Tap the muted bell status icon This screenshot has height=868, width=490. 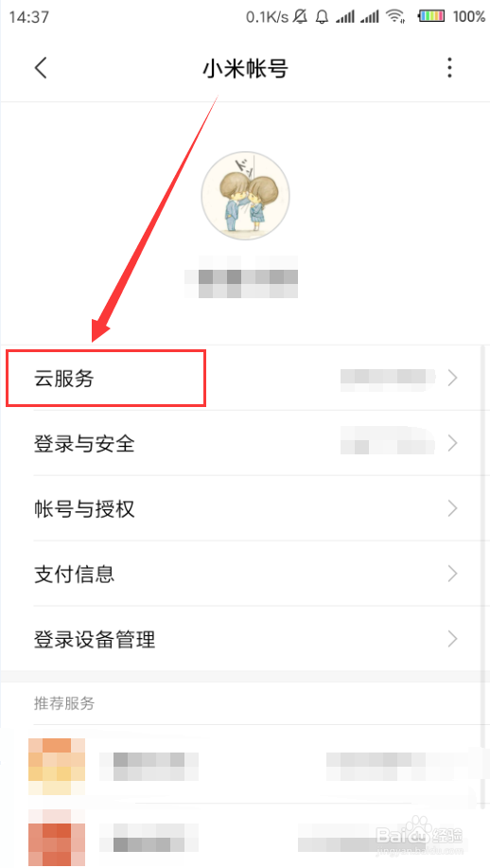[x=301, y=17]
